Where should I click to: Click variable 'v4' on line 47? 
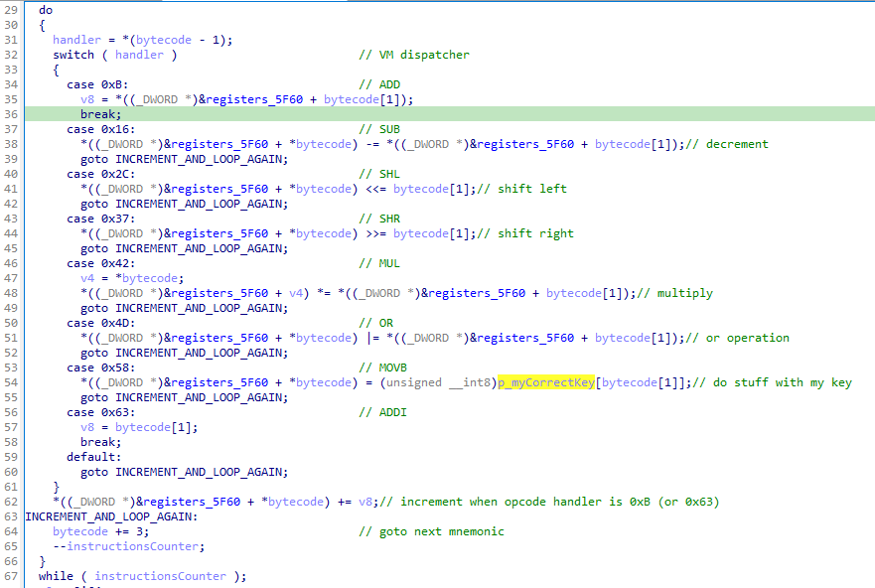point(87,278)
